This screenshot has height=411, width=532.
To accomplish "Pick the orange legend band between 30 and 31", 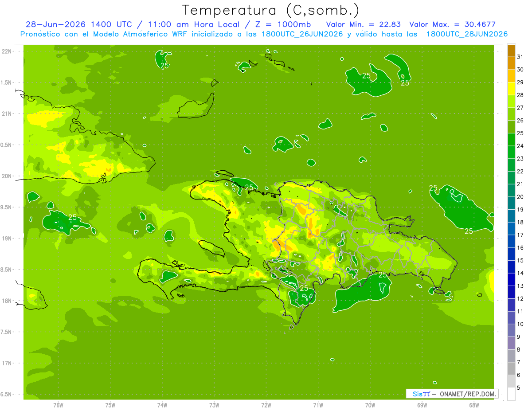I will pos(511,63).
